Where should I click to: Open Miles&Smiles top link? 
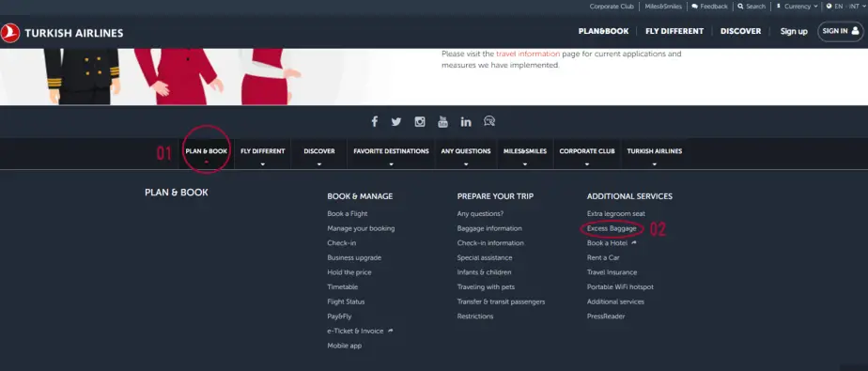(663, 7)
